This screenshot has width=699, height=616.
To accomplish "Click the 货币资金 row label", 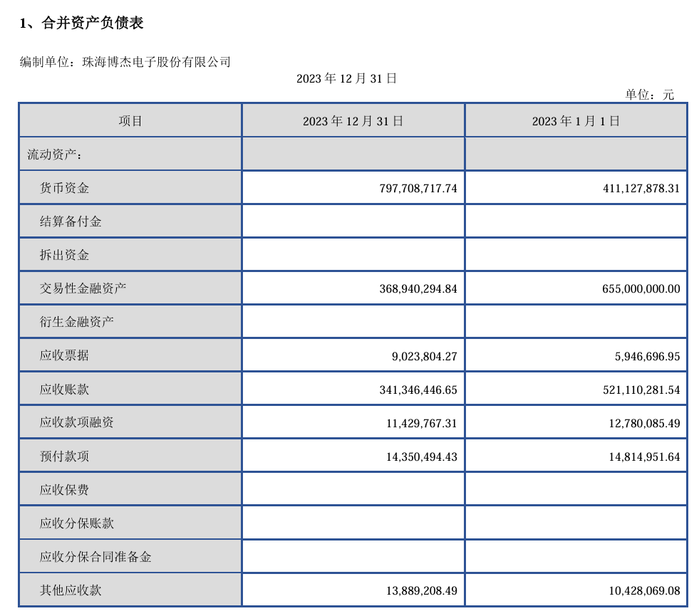I will click(x=64, y=188).
